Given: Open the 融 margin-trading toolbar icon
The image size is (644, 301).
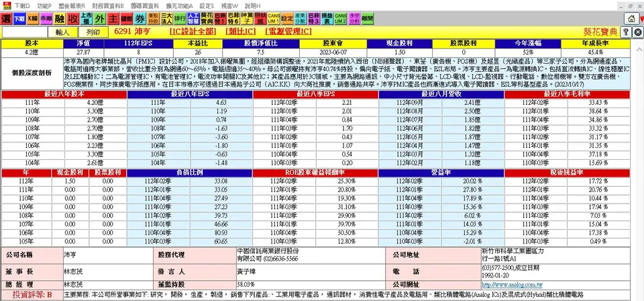Looking at the screenshot, I should point(60,19).
